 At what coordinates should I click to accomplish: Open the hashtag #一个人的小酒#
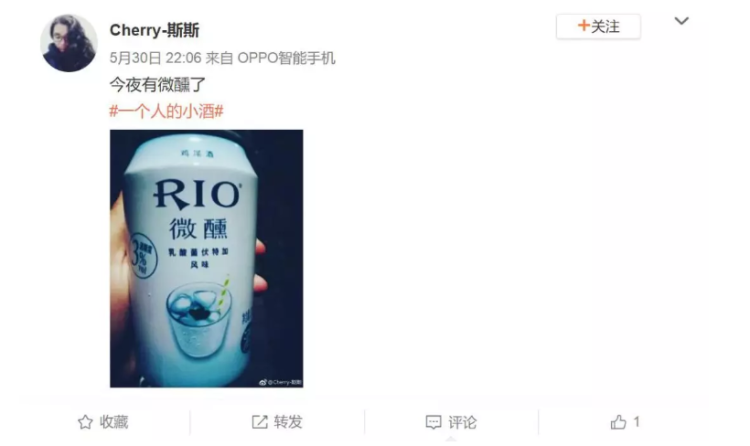[166, 112]
